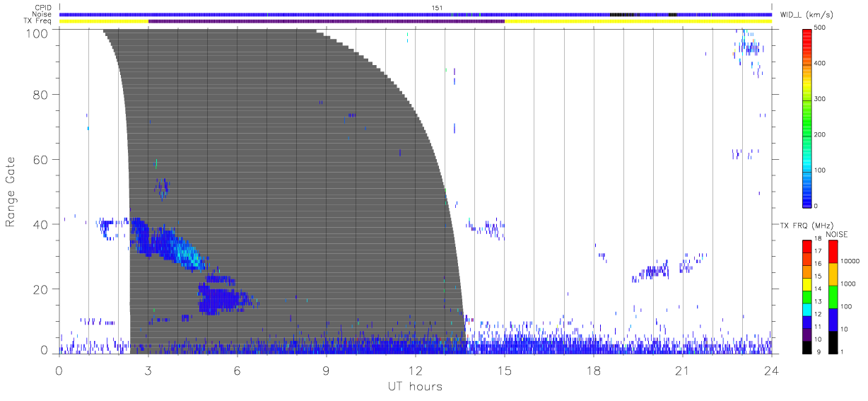This screenshot has height=401, width=868.
Task: Click the x-axis tick label 21
Action: [682, 371]
